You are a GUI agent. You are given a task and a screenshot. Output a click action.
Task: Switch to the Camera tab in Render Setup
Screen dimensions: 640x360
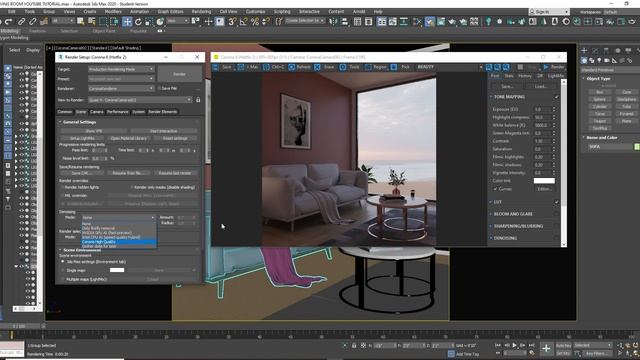97,112
